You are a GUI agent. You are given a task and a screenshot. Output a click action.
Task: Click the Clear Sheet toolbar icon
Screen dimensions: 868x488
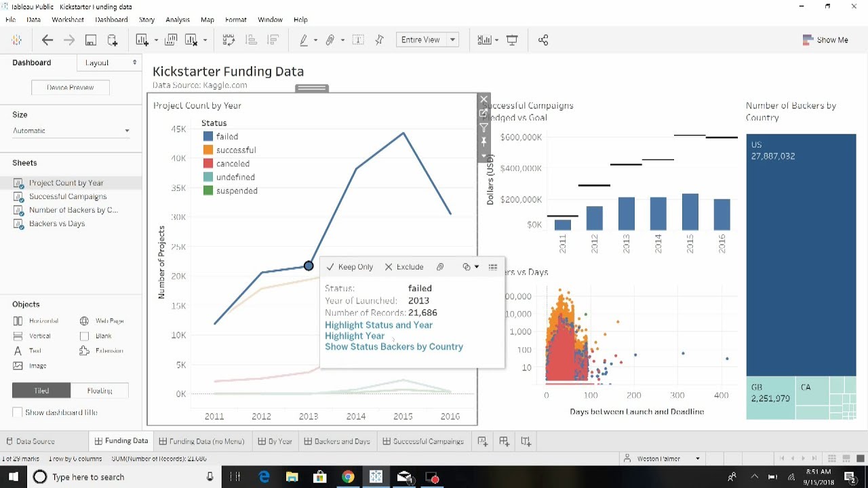[x=191, y=40]
